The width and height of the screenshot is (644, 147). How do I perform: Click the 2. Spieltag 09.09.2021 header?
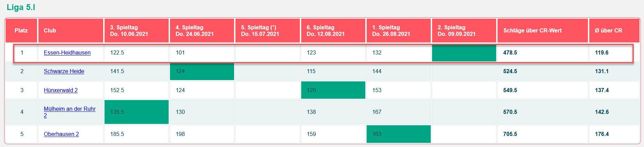pyautogui.click(x=456, y=31)
